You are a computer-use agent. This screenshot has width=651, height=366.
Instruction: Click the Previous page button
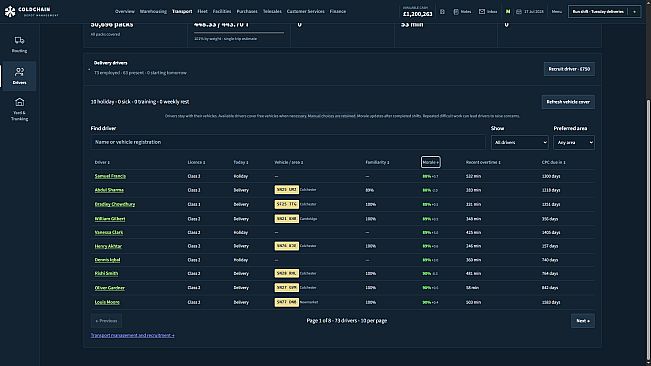pyautogui.click(x=106, y=321)
